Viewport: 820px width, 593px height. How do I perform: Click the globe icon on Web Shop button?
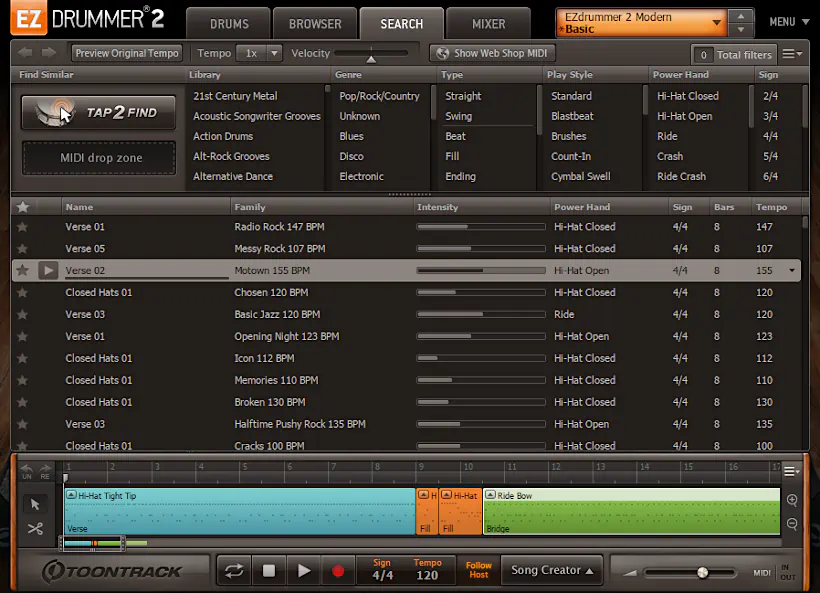pos(442,53)
